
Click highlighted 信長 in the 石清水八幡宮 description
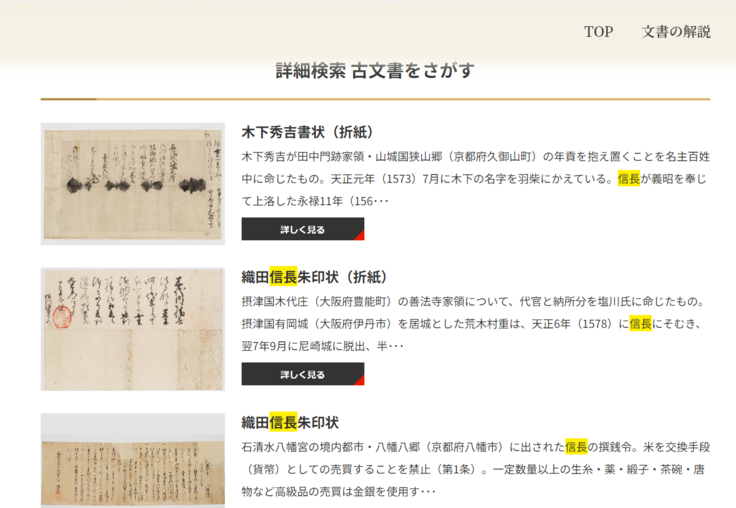point(577,446)
